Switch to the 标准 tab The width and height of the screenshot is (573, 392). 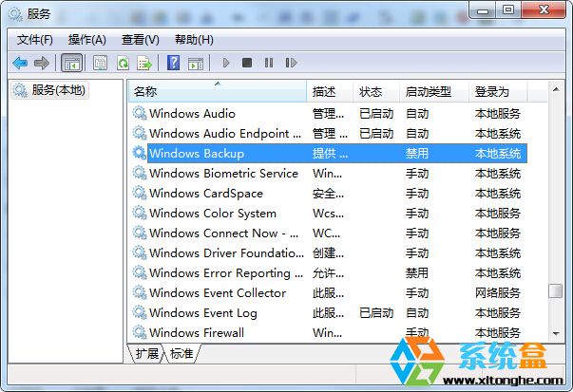[181, 353]
